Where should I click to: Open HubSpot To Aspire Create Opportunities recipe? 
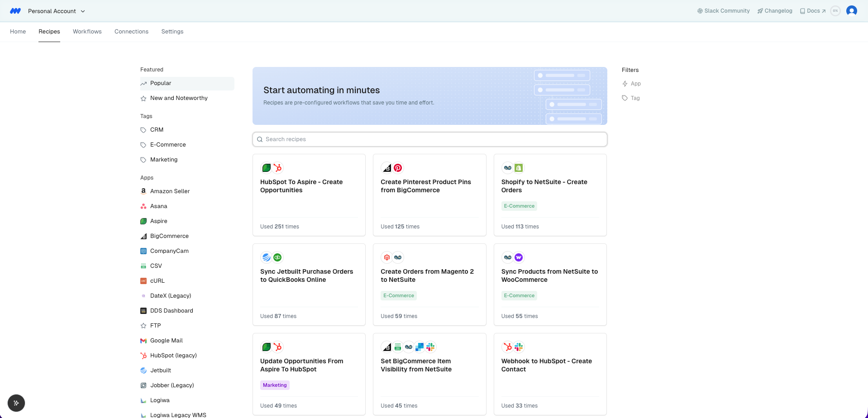point(309,195)
